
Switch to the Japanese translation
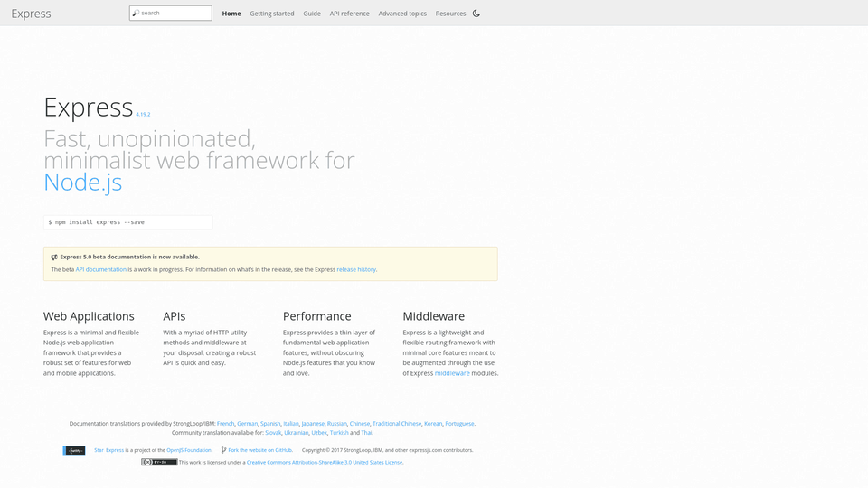coord(313,424)
